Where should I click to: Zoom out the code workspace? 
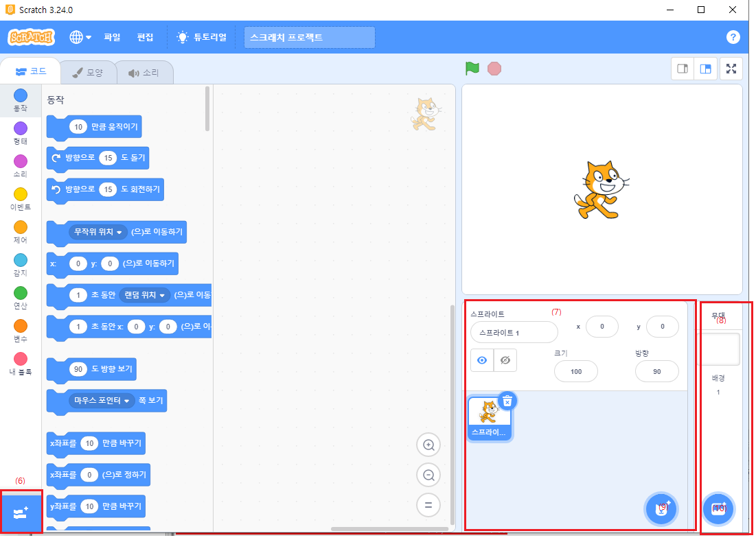pos(428,476)
